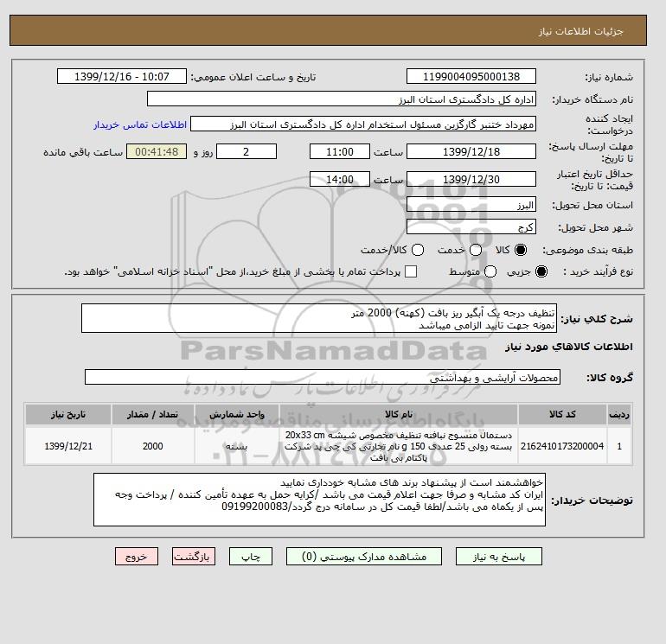Click the خروج exit button
The height and width of the screenshot is (644, 666).
click(137, 557)
